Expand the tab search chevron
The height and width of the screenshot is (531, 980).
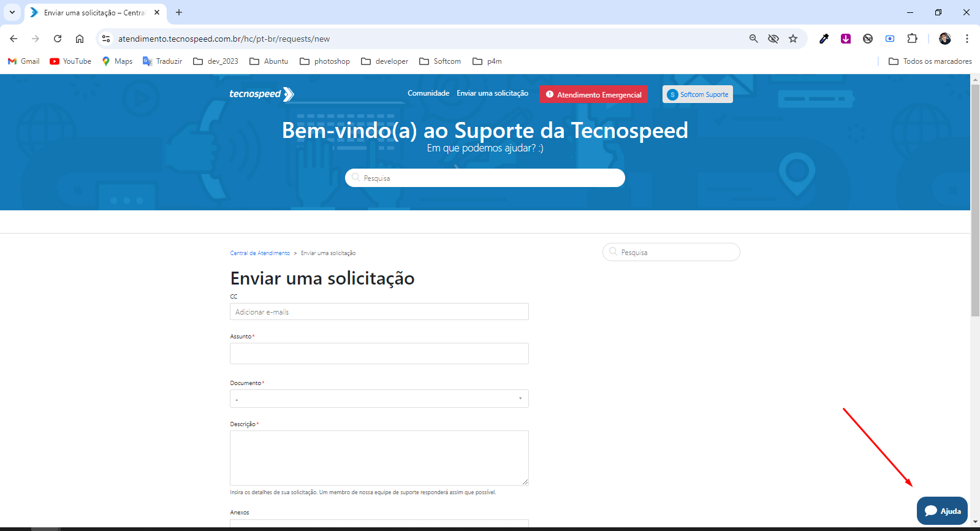coord(12,12)
